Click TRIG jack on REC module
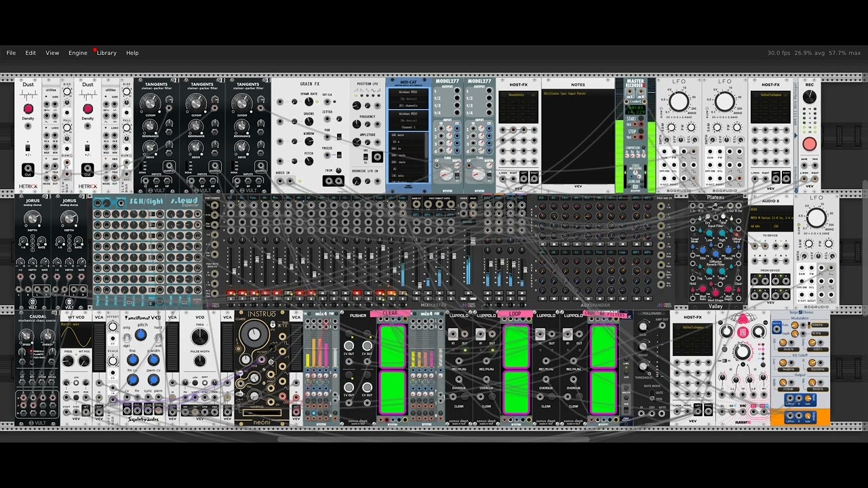 tap(814, 167)
